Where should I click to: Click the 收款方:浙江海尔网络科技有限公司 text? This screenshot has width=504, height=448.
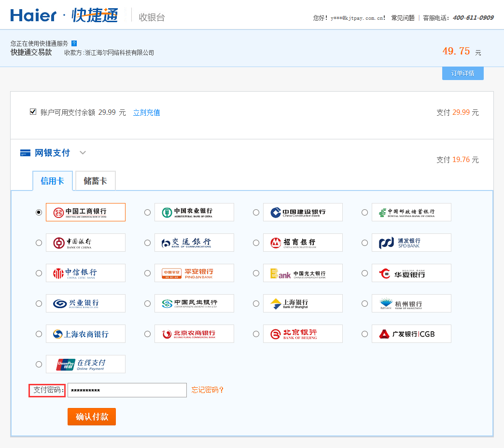tap(109, 53)
